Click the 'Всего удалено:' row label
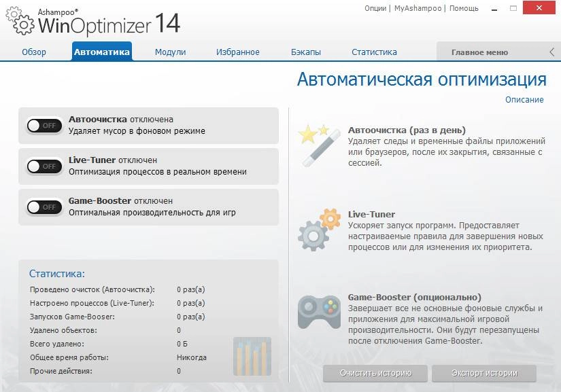This screenshot has width=561, height=392. [x=57, y=344]
